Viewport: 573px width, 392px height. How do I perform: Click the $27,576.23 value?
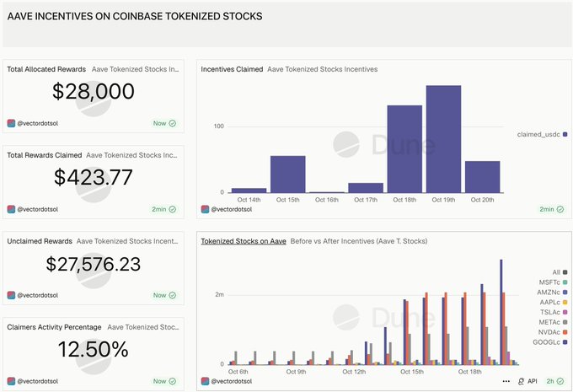pos(94,264)
